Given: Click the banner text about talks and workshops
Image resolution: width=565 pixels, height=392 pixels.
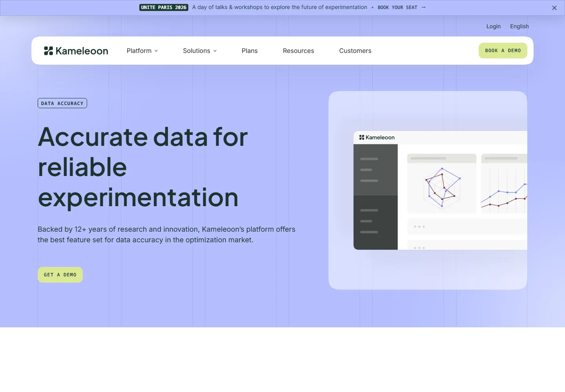Looking at the screenshot, I should [280, 7].
